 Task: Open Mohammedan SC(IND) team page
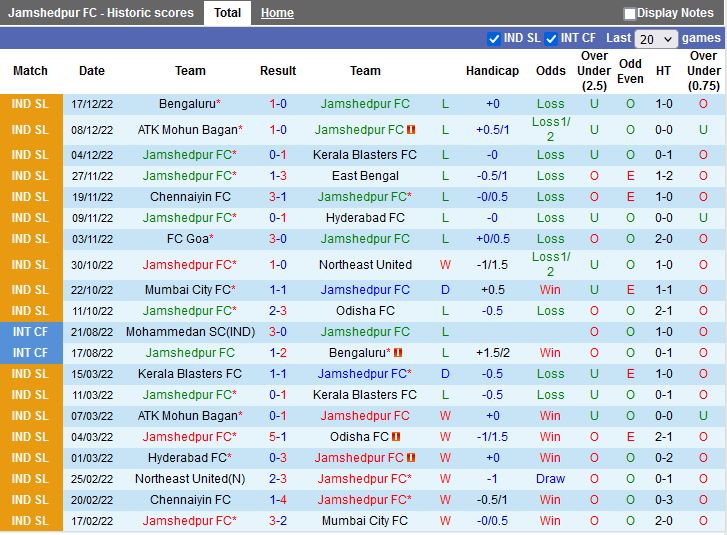click(190, 332)
